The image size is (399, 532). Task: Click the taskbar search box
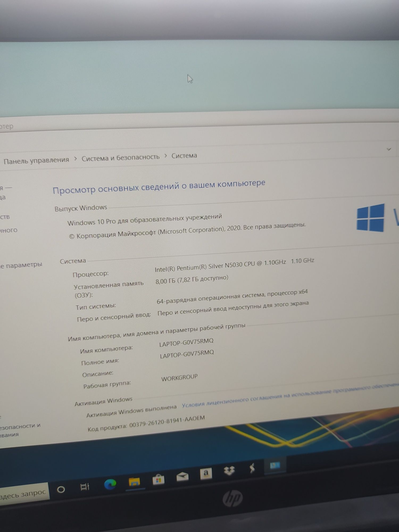point(24,494)
